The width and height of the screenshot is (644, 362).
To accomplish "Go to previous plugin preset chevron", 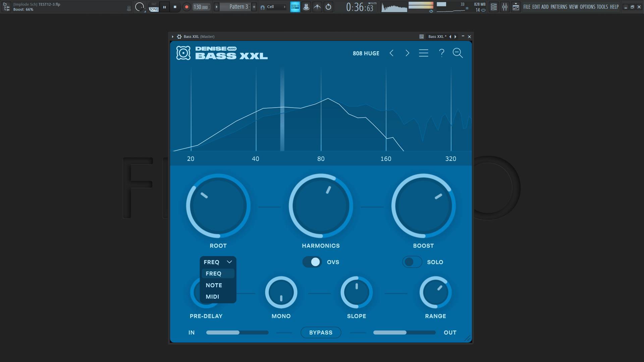I will pos(391,53).
